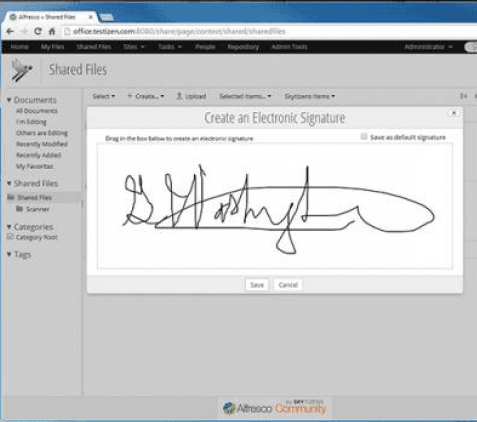Open the Create dropdown
The height and width of the screenshot is (422, 477).
146,96
